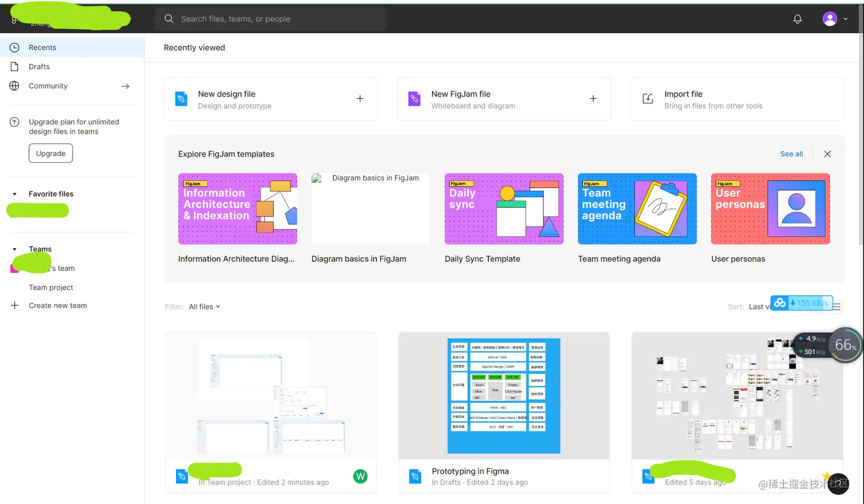Click the file icon on the 5 days ago file
This screenshot has width=864, height=504.
click(x=648, y=476)
